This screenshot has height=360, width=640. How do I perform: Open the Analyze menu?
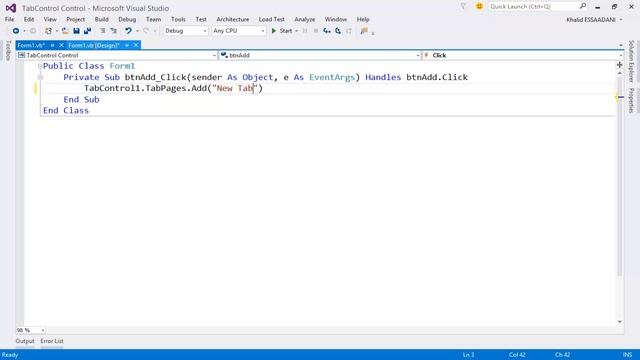click(x=304, y=19)
